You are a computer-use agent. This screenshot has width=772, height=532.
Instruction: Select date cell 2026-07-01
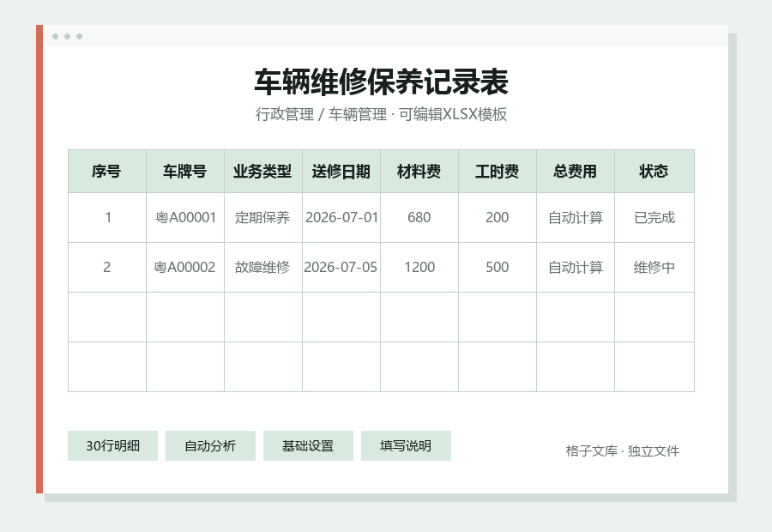click(341, 217)
